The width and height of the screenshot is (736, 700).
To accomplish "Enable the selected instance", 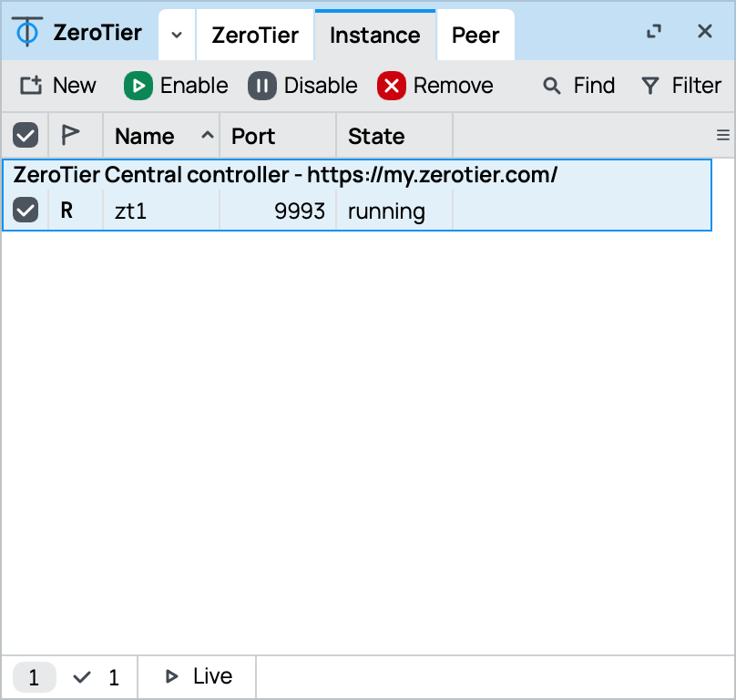I will point(176,86).
